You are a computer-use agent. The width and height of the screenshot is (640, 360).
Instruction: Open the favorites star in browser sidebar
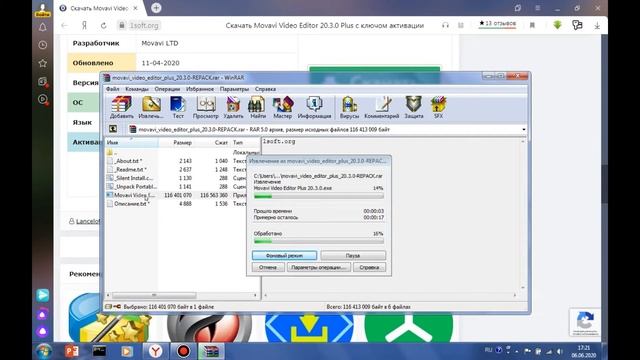42,63
